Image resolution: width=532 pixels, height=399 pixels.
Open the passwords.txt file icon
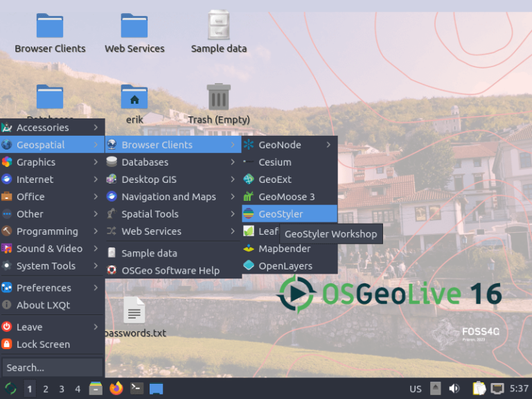pyautogui.click(x=134, y=310)
